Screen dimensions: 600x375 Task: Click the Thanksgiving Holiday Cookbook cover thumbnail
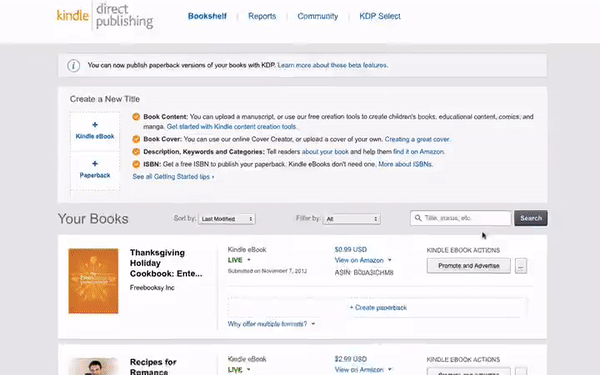click(93, 281)
